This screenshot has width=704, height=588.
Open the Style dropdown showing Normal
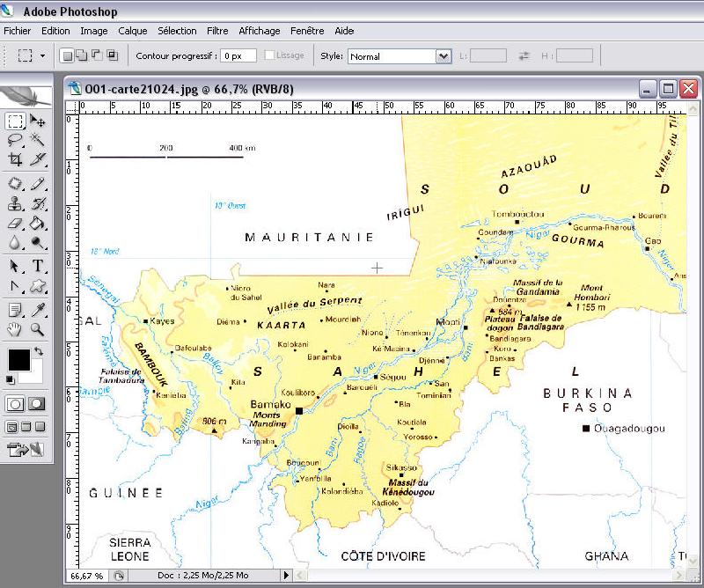[399, 56]
